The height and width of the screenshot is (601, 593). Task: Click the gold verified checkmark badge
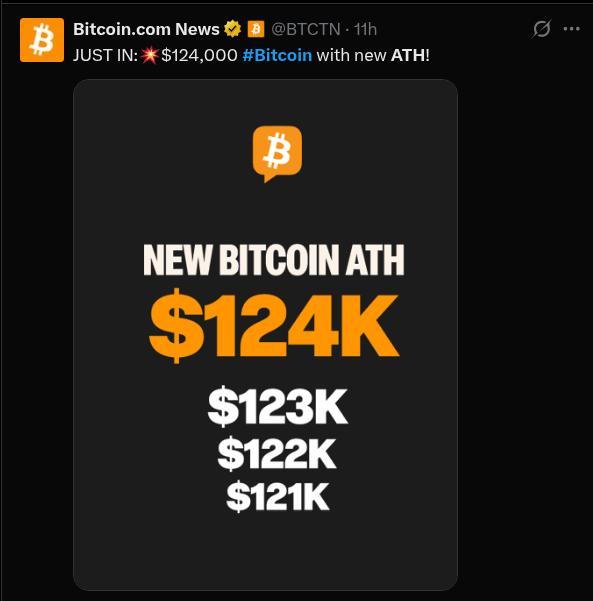click(233, 29)
